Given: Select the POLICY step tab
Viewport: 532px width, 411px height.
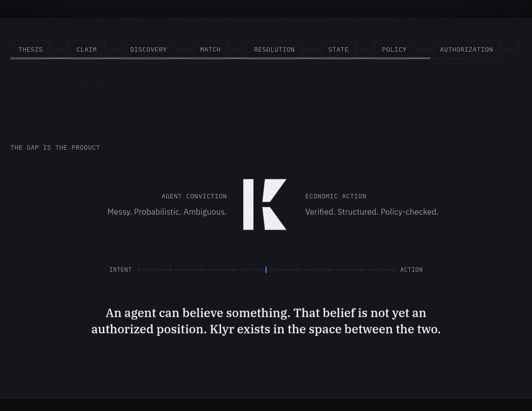Looking at the screenshot, I should [x=394, y=49].
